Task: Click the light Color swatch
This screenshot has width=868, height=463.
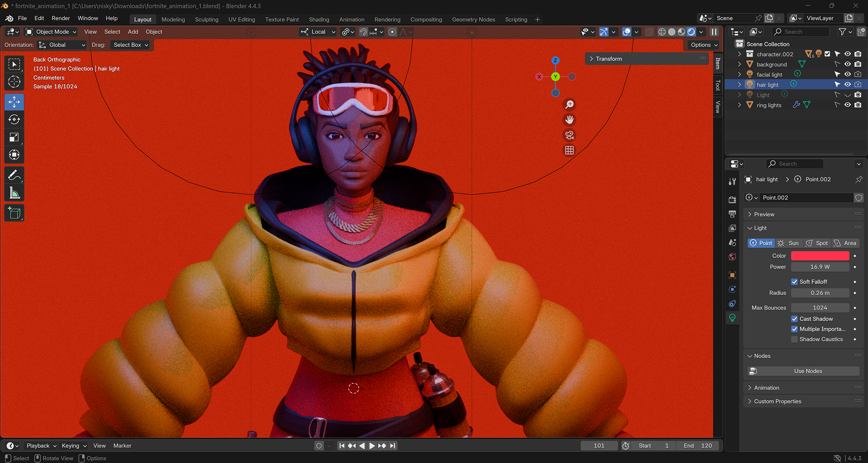Action: pyautogui.click(x=820, y=256)
